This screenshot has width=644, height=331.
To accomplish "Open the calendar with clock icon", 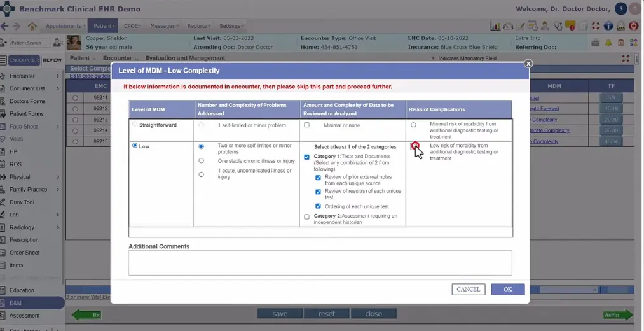I will 533,26.
